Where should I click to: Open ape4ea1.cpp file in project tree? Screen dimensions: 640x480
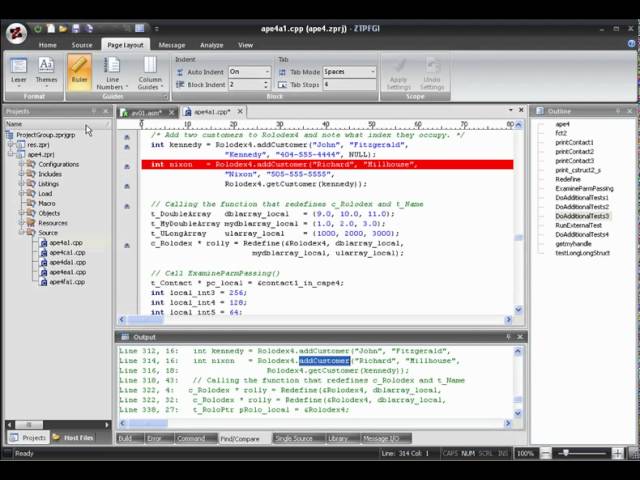click(67, 272)
